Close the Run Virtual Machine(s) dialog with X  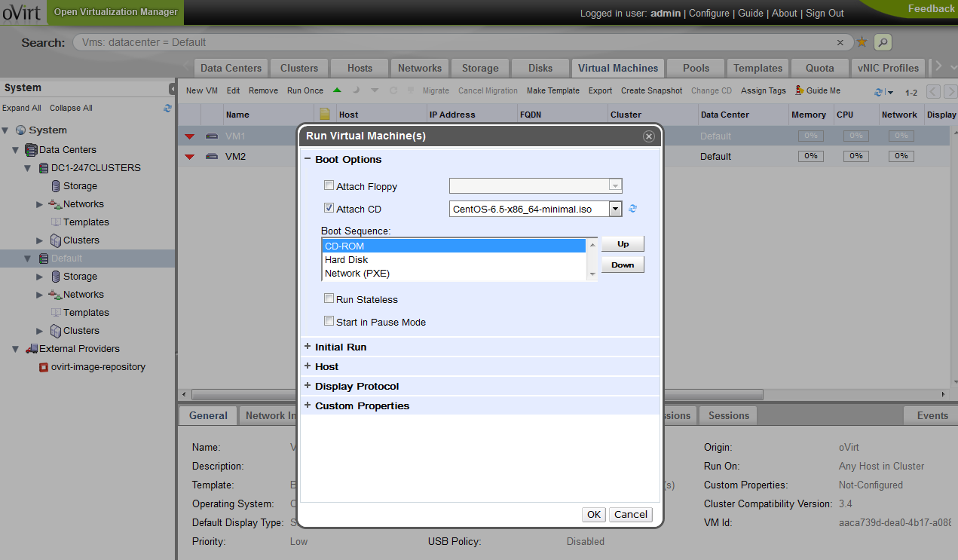(x=648, y=136)
